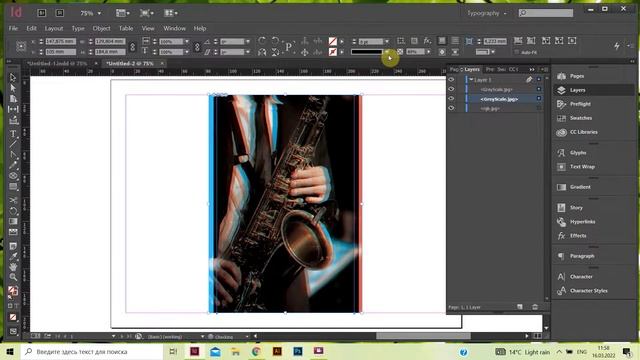Expand hidden panel tabs with double chevron

tap(532, 69)
